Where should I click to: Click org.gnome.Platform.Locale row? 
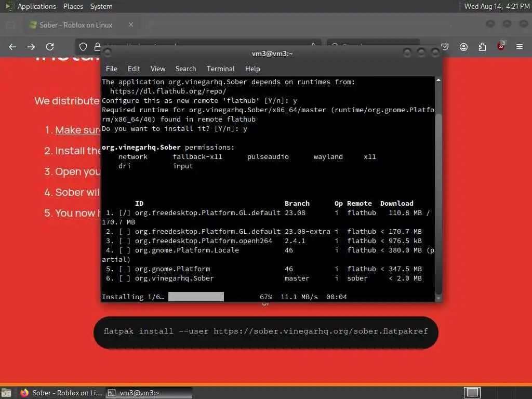coord(268,255)
